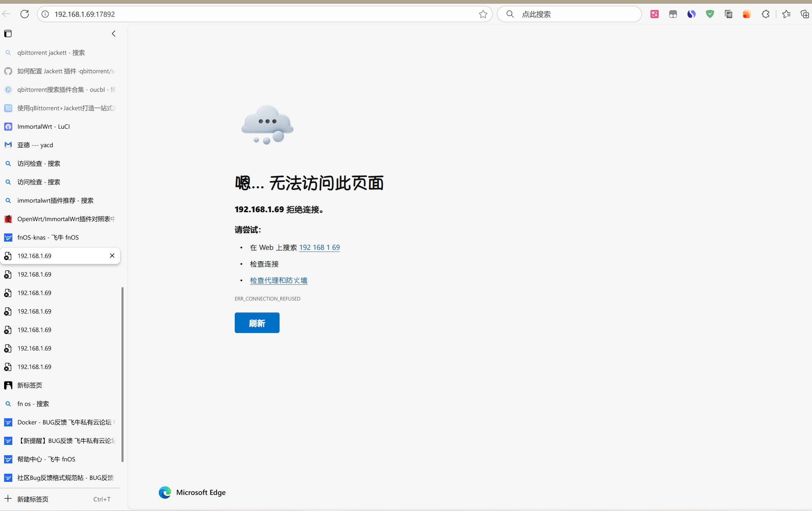Image resolution: width=812 pixels, height=511 pixels.
Task: Click the 192 168 1 69 search link
Action: (319, 247)
